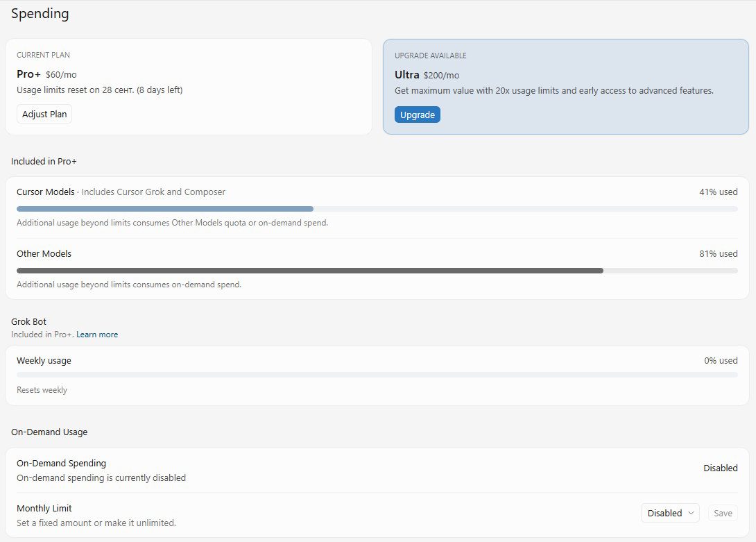Click the Resets weekly note
The image size is (756, 542).
[42, 390]
